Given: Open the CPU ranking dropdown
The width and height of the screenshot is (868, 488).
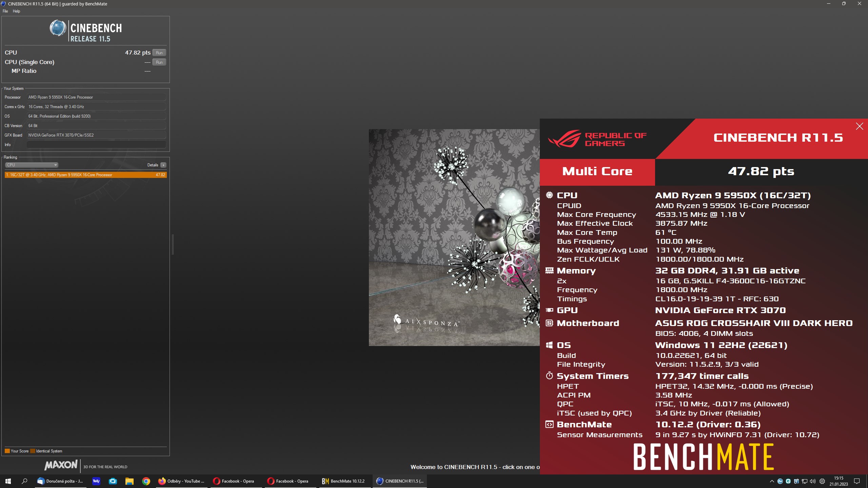Looking at the screenshot, I should coord(32,165).
